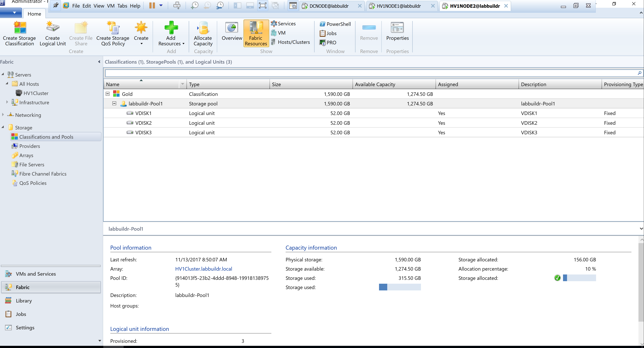Screen dimensions: 644x348
Task: Collapse the Storage tree node
Action: [x=3, y=127]
